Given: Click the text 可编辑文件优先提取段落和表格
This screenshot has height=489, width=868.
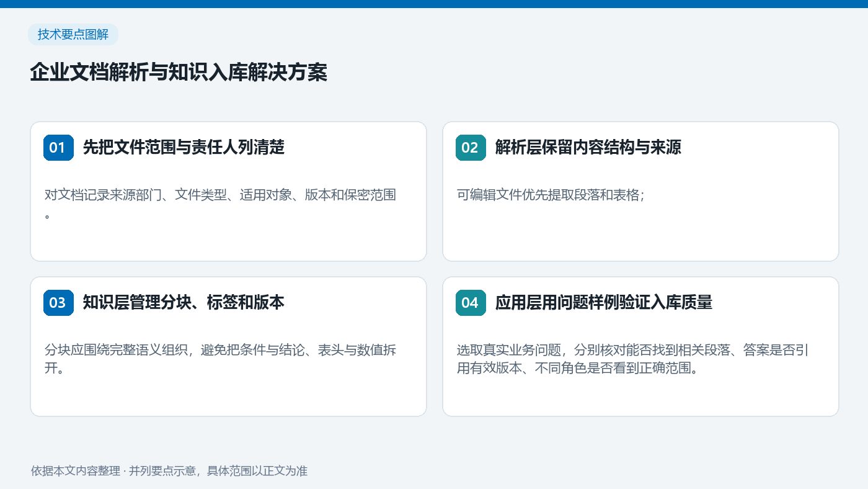Looking at the screenshot, I should (551, 195).
